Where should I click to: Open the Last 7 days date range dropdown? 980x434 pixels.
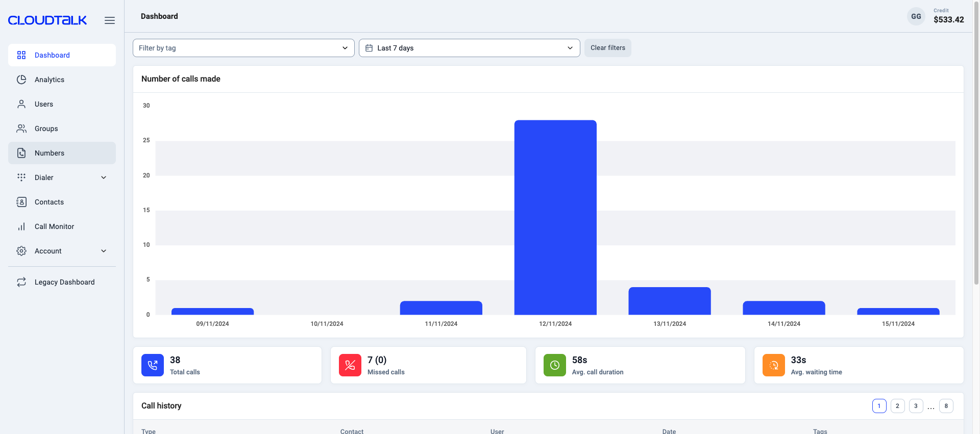click(469, 48)
